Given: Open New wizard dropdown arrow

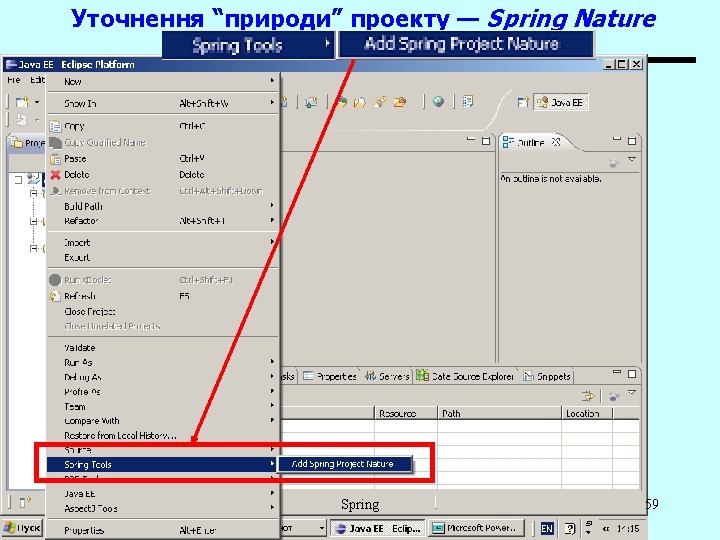Looking at the screenshot, I should (x=37, y=102).
